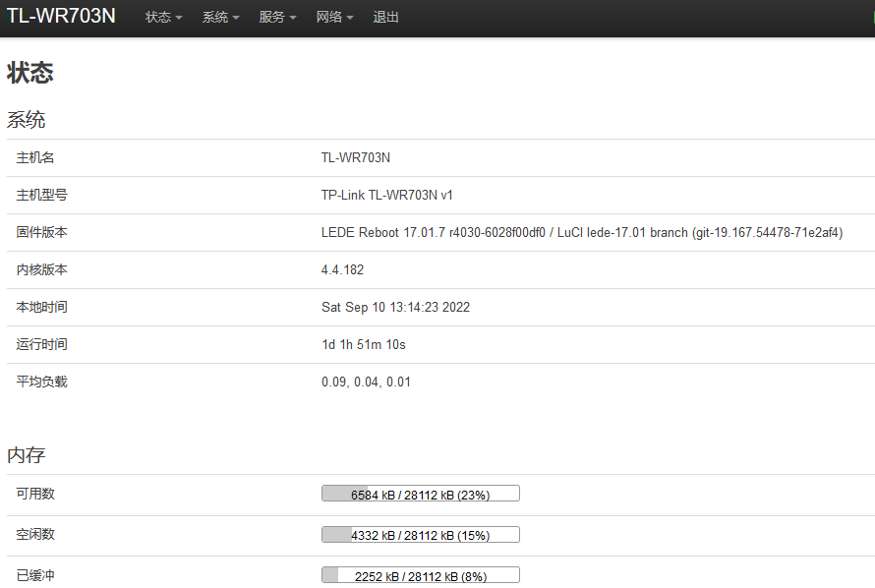The width and height of the screenshot is (875, 588).
Task: Select model value TP-Link TL-WR703N v1
Action: coord(386,196)
